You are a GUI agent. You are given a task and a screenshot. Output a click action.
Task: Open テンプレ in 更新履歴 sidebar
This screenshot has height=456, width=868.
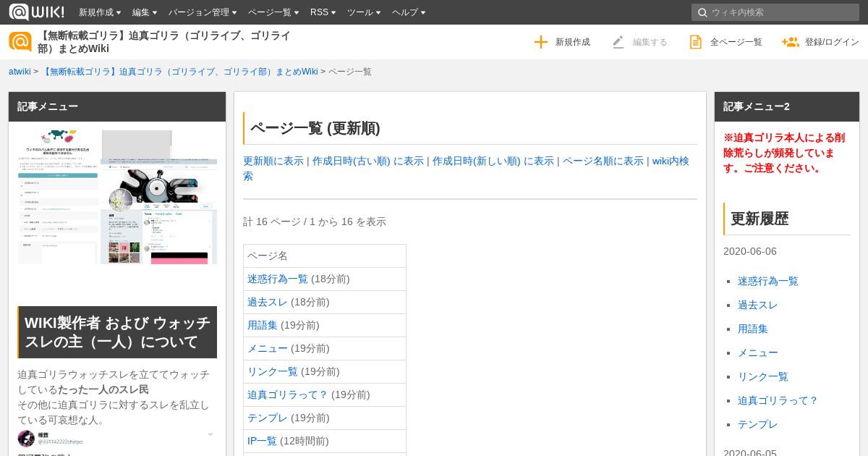pos(758,424)
